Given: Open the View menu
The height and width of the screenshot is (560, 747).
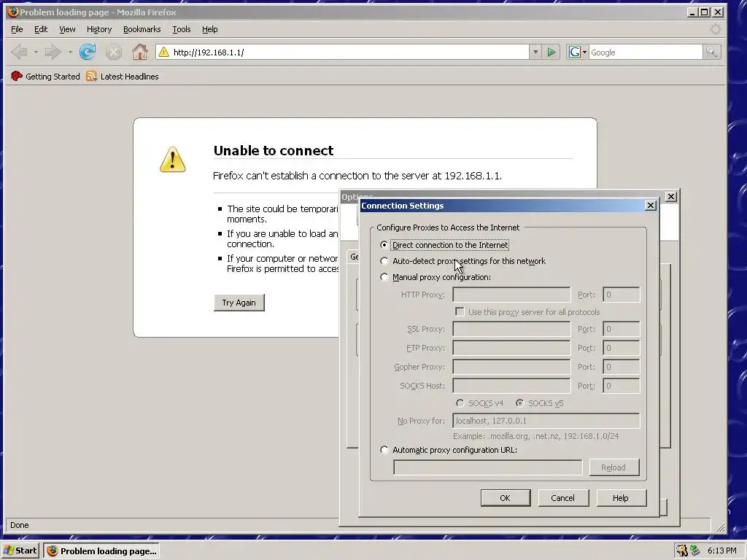Looking at the screenshot, I should 67,29.
